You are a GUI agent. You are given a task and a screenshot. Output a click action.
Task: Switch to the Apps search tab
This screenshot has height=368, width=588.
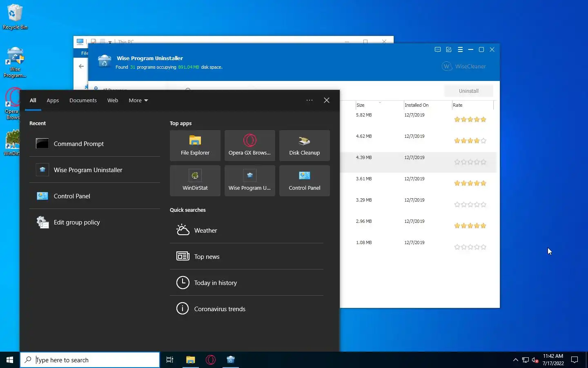pos(53,100)
